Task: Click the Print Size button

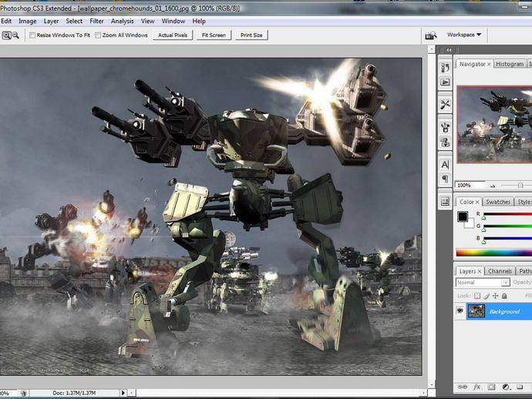Action: pyautogui.click(x=251, y=35)
